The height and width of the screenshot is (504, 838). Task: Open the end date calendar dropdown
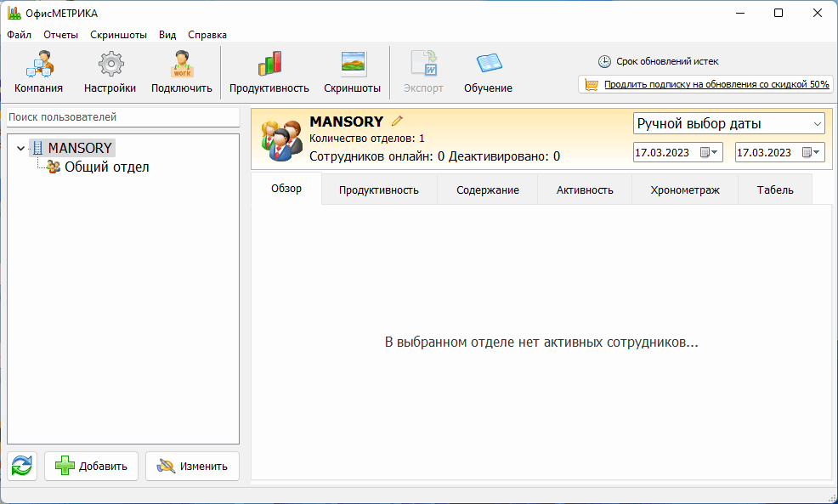[x=813, y=152]
